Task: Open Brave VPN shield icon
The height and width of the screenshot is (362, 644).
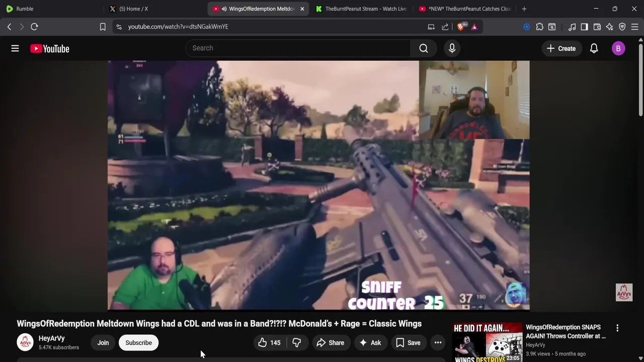Action: (x=622, y=27)
